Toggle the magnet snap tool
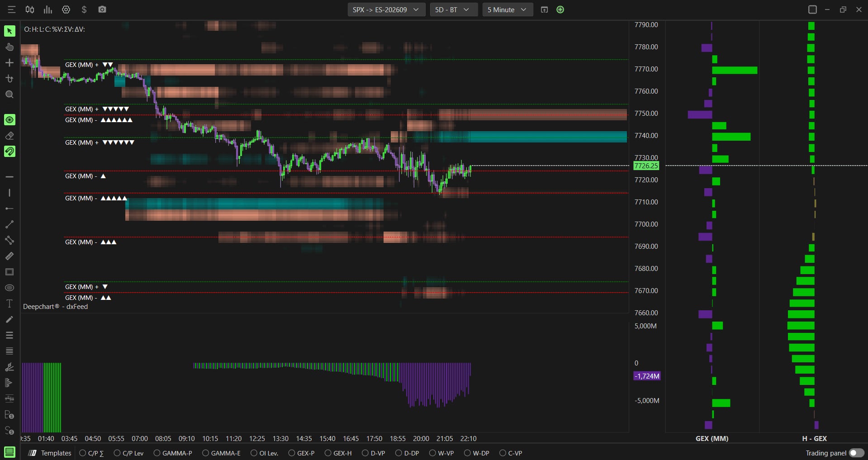This screenshot has width=868, height=460. [9, 152]
